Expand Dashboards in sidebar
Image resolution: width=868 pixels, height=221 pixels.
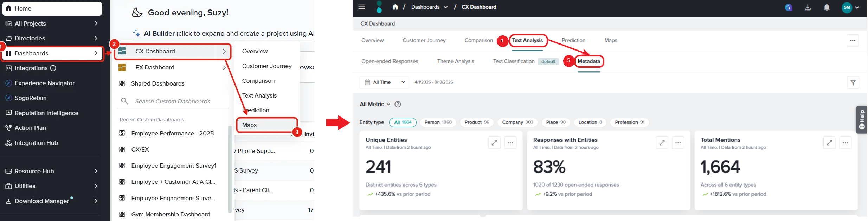click(96, 53)
